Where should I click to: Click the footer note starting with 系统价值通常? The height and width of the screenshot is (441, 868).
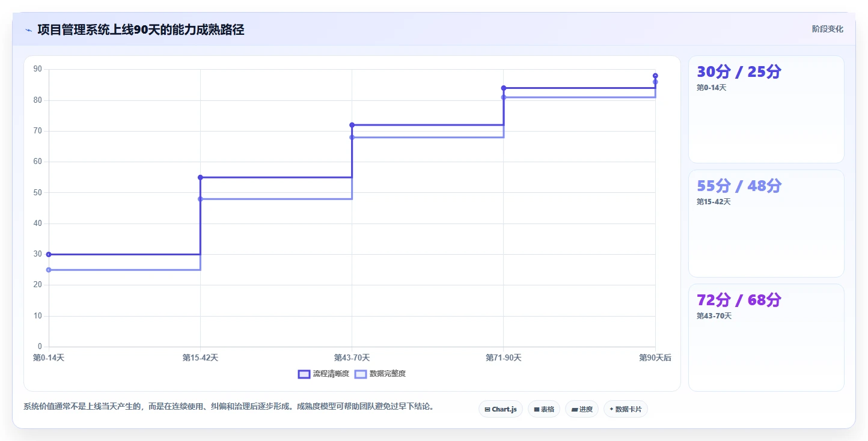click(x=229, y=406)
